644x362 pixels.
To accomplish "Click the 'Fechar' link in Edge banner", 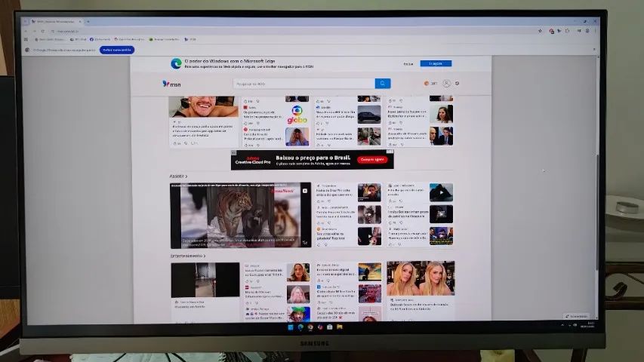I will [x=408, y=64].
